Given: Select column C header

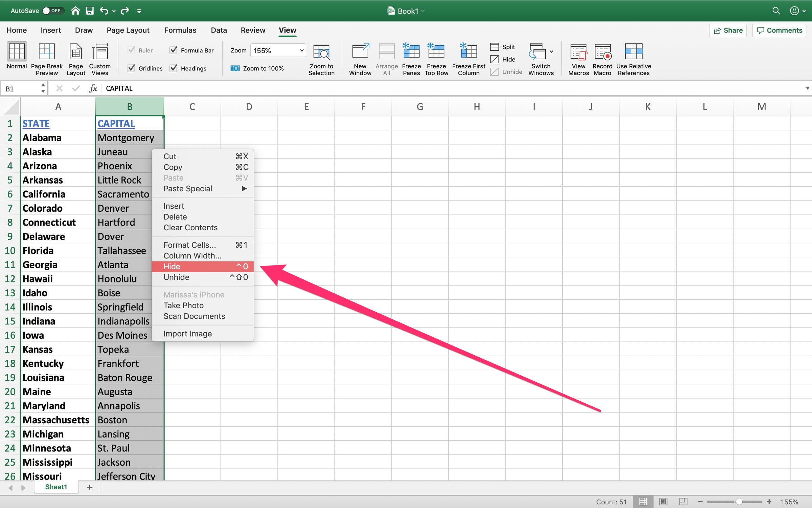Looking at the screenshot, I should [x=192, y=107].
